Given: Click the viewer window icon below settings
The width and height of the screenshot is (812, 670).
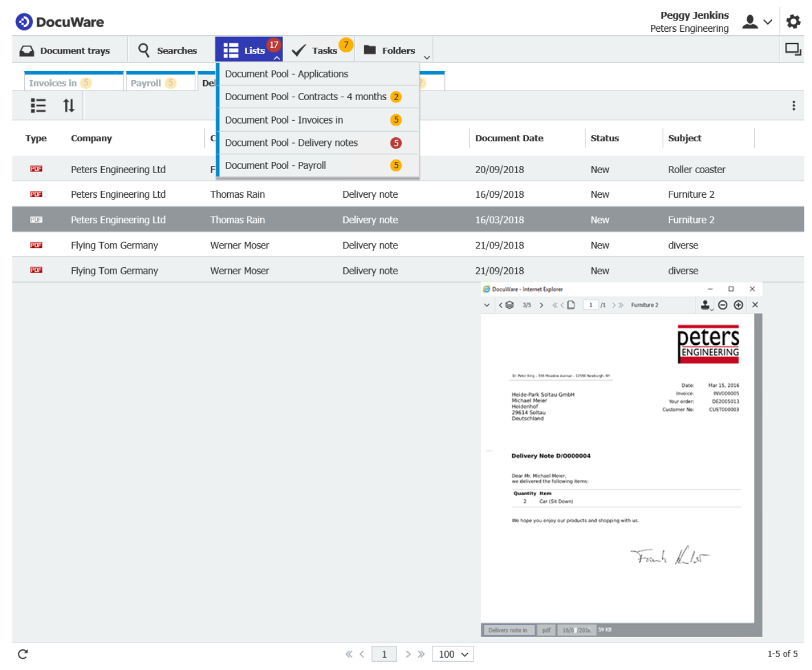Looking at the screenshot, I should tap(793, 49).
